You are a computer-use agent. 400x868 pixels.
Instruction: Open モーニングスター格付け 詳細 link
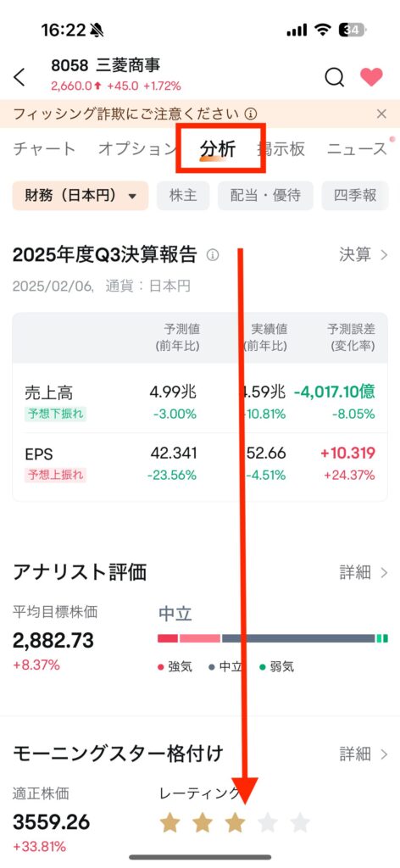(x=364, y=754)
